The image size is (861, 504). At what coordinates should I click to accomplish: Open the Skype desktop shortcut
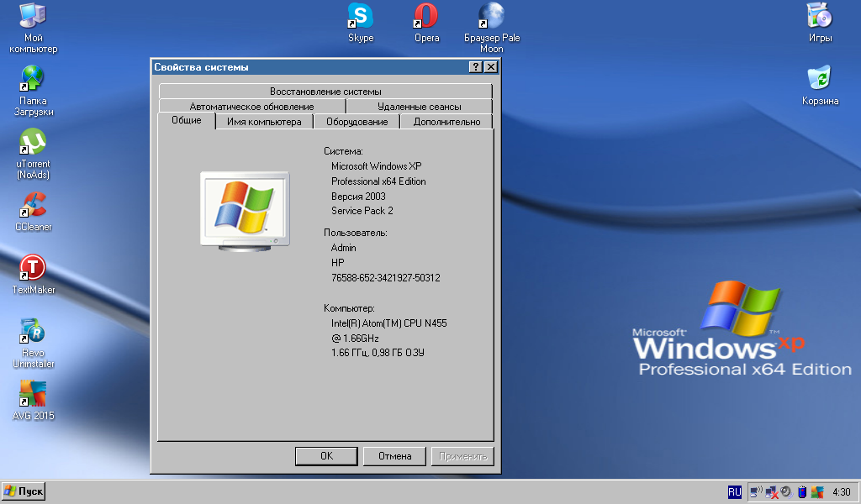click(x=361, y=16)
